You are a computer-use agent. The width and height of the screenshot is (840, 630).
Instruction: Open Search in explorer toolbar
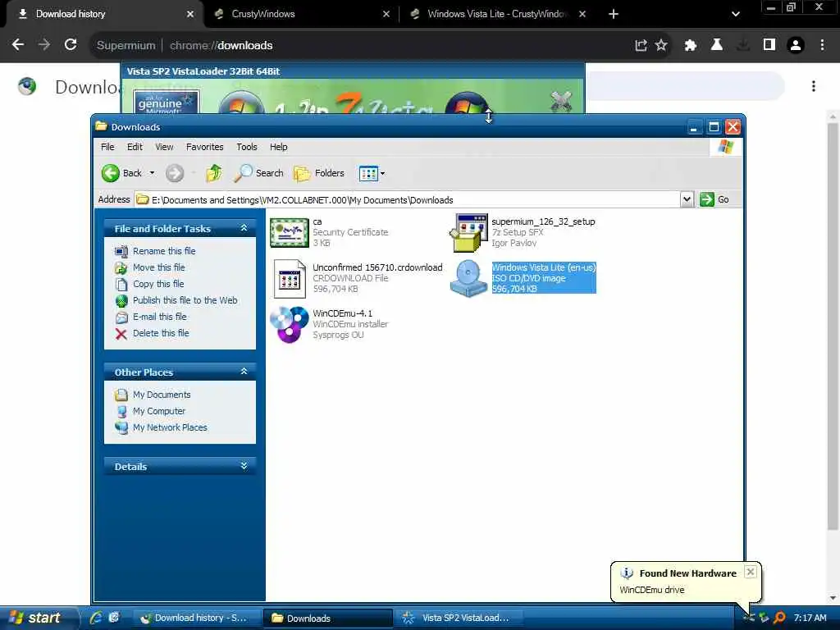[x=259, y=173]
